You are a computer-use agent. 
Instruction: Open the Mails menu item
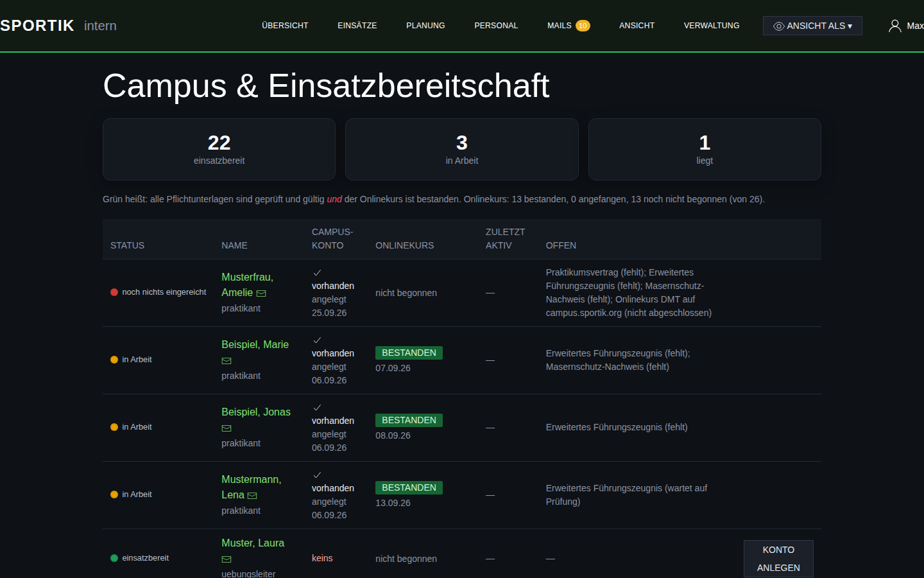tap(560, 26)
